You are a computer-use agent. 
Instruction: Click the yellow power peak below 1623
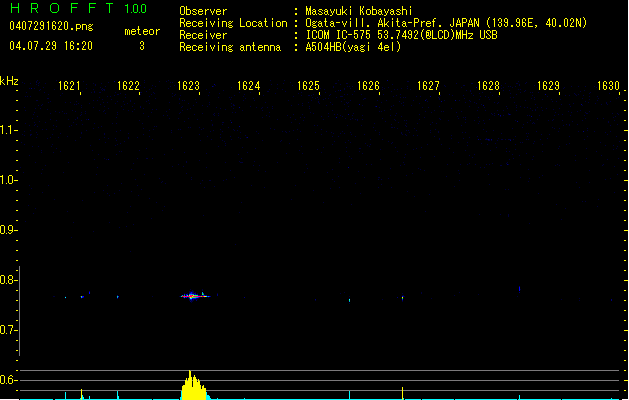[194, 386]
